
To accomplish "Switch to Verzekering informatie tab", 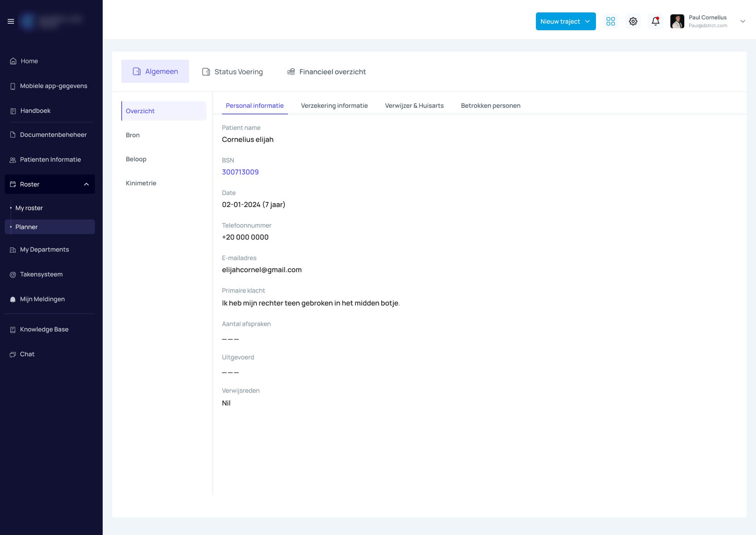I will pyautogui.click(x=334, y=106).
